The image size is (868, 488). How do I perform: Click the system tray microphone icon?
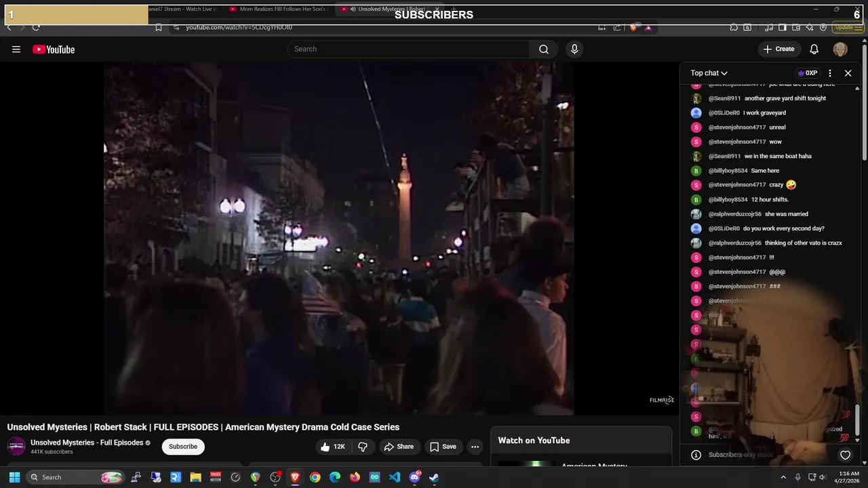[797, 477]
